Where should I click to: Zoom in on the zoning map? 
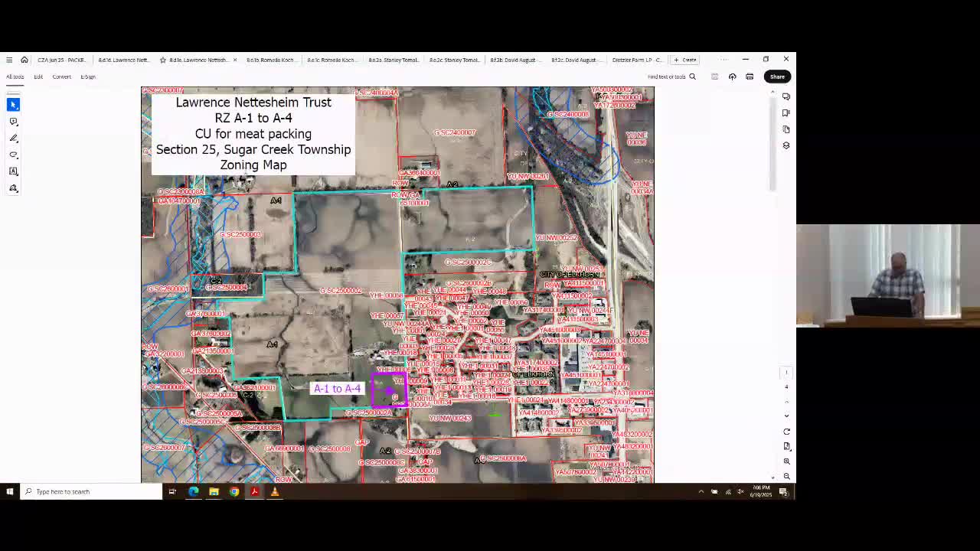point(786,461)
